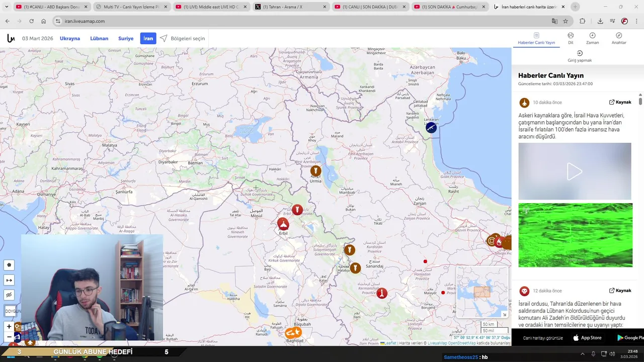Toggle map markers visibility with eye-slash button
Screen dimensions: 644x362
point(9,295)
